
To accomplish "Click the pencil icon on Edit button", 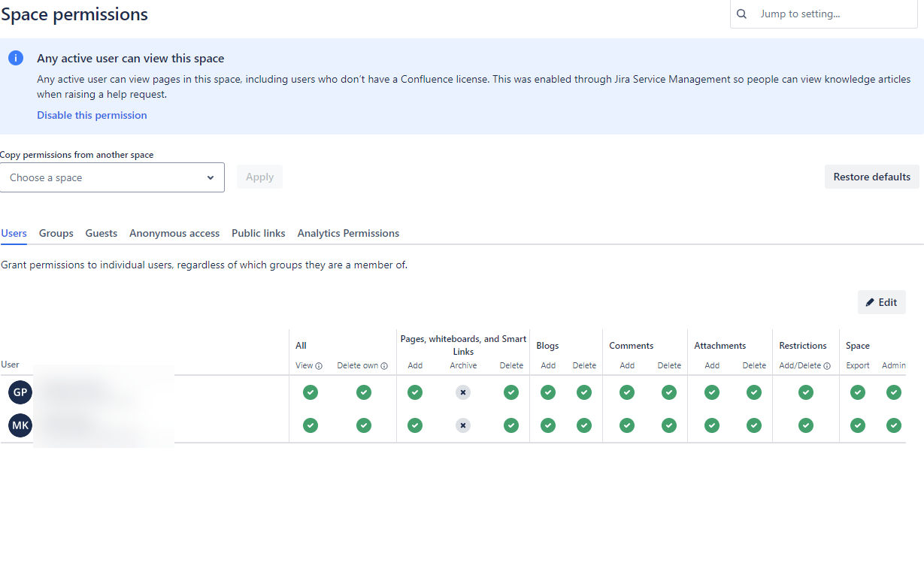I will (870, 302).
